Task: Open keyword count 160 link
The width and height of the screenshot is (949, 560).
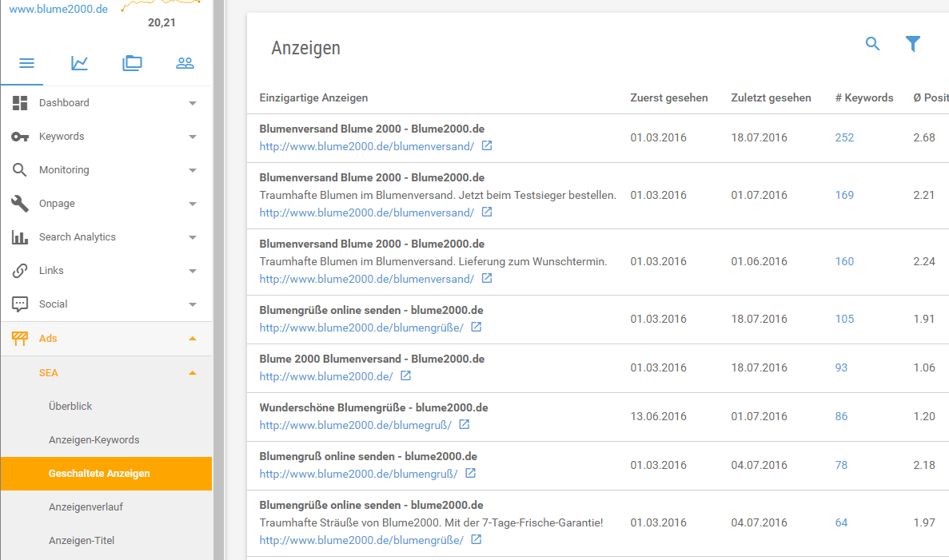Action: point(844,261)
